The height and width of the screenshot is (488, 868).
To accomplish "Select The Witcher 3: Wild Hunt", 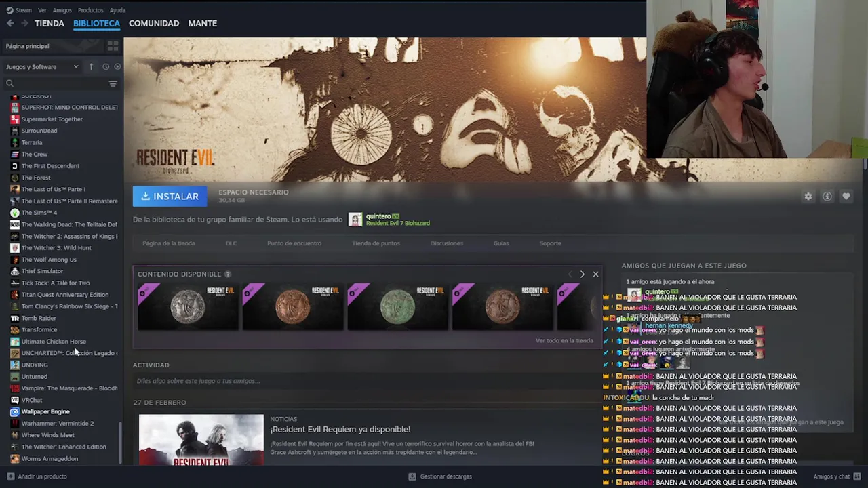I will [x=56, y=248].
